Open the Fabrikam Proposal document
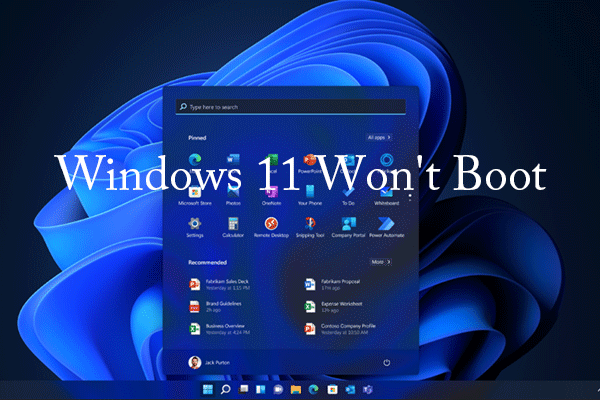This screenshot has width=600, height=400. click(332, 284)
